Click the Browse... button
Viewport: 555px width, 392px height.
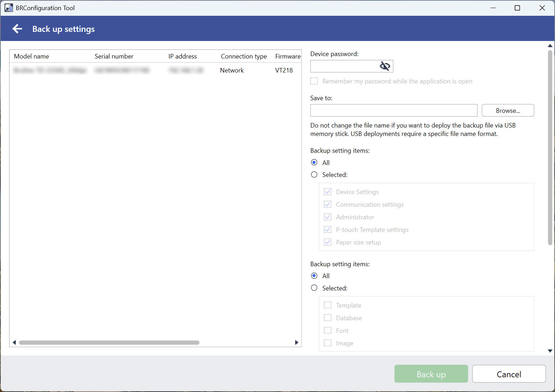coord(508,110)
